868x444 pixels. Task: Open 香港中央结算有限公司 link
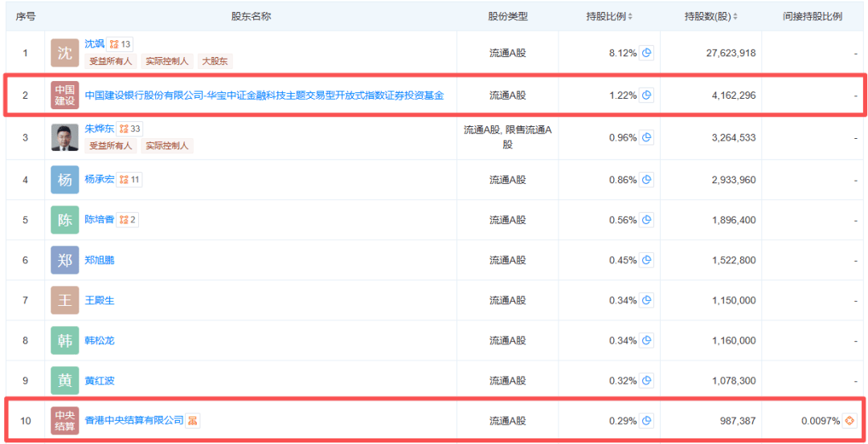pyautogui.click(x=134, y=421)
